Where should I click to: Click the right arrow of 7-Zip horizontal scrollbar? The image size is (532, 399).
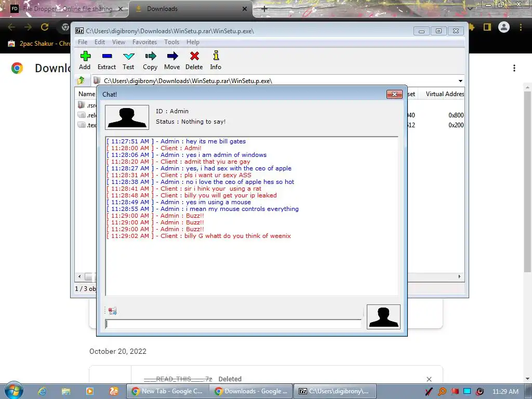click(x=459, y=276)
